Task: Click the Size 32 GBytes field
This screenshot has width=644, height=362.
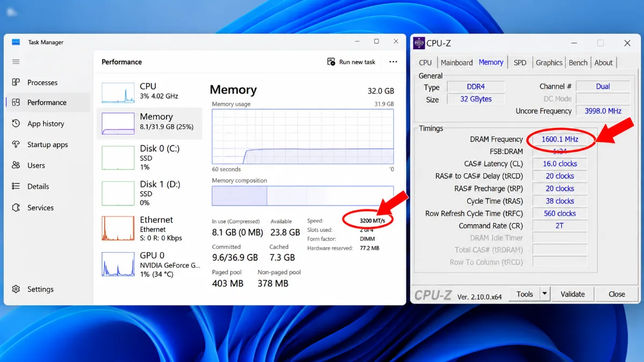Action: click(475, 99)
